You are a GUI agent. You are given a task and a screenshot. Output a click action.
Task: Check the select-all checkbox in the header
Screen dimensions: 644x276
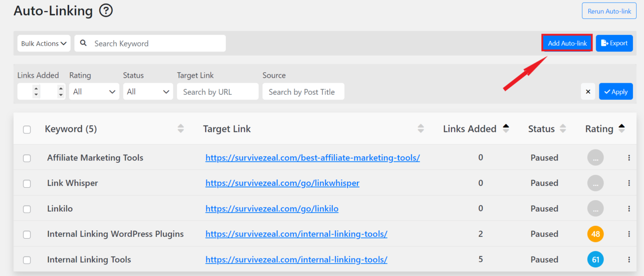coord(27,129)
